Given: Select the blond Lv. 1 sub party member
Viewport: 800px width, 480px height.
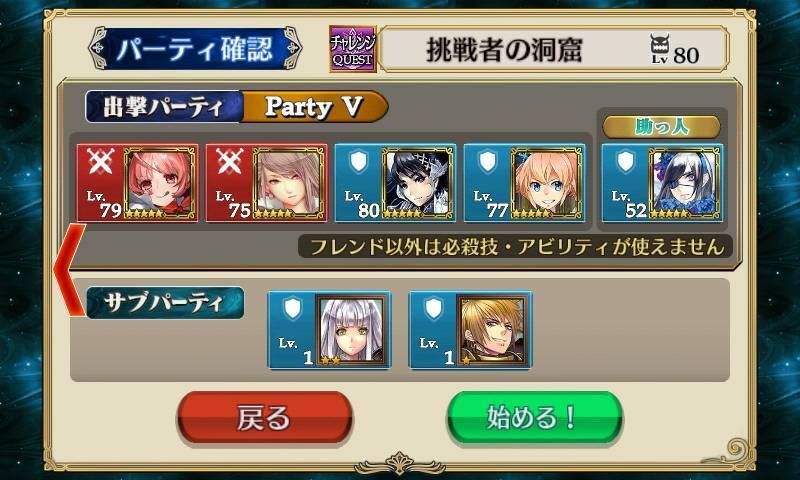Looking at the screenshot, I should [493, 330].
